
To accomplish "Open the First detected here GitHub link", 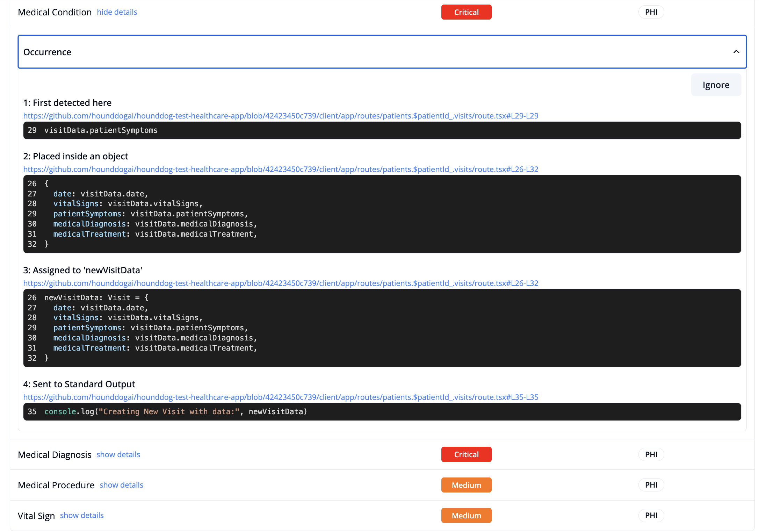I will click(x=281, y=116).
